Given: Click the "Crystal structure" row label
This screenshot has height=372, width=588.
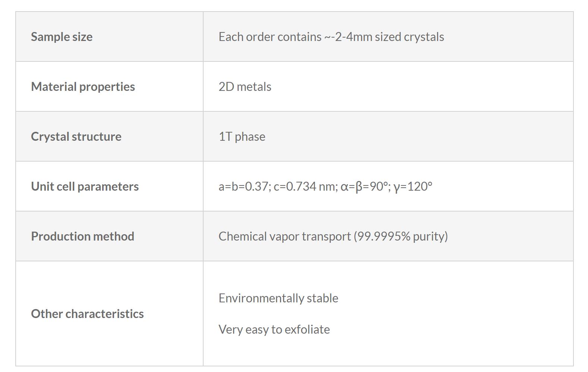Looking at the screenshot, I should 76,137.
